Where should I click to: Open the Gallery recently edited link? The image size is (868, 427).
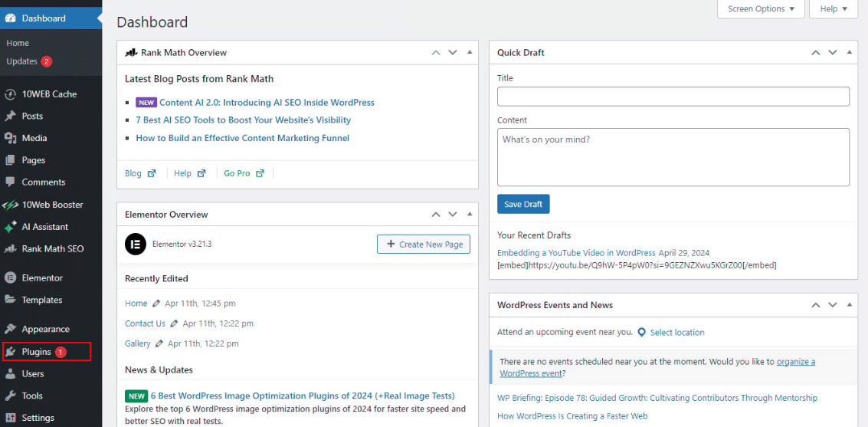[138, 343]
